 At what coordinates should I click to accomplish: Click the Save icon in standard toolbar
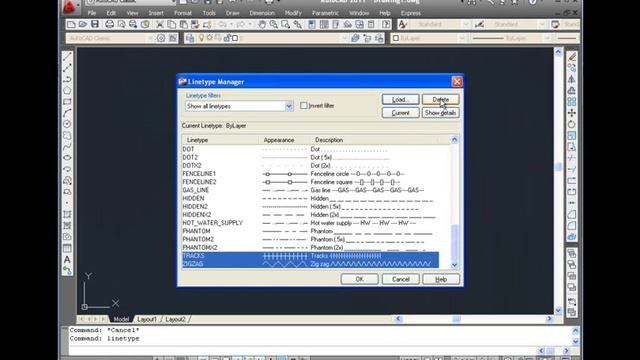click(x=95, y=24)
